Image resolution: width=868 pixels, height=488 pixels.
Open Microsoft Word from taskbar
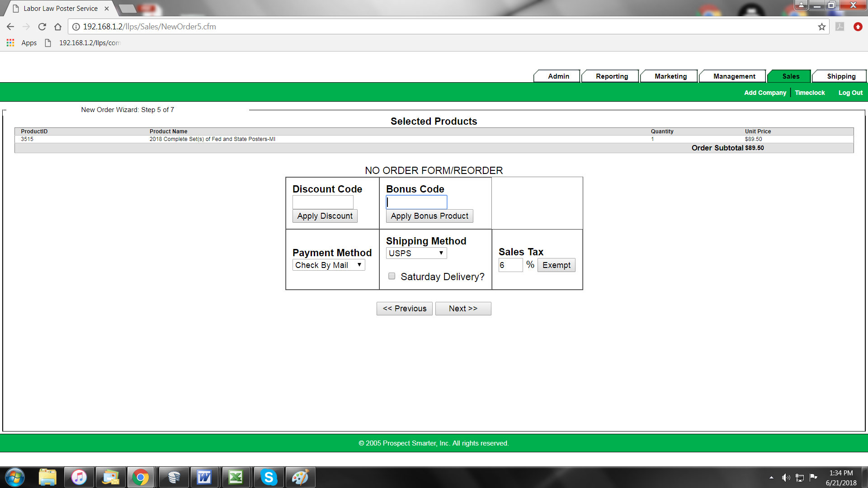point(204,477)
